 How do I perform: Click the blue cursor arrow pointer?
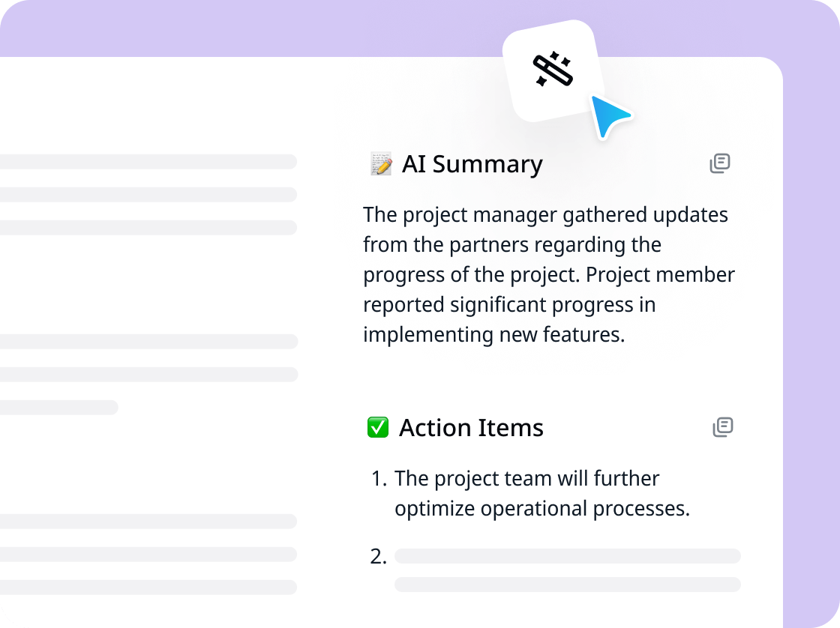point(609,115)
